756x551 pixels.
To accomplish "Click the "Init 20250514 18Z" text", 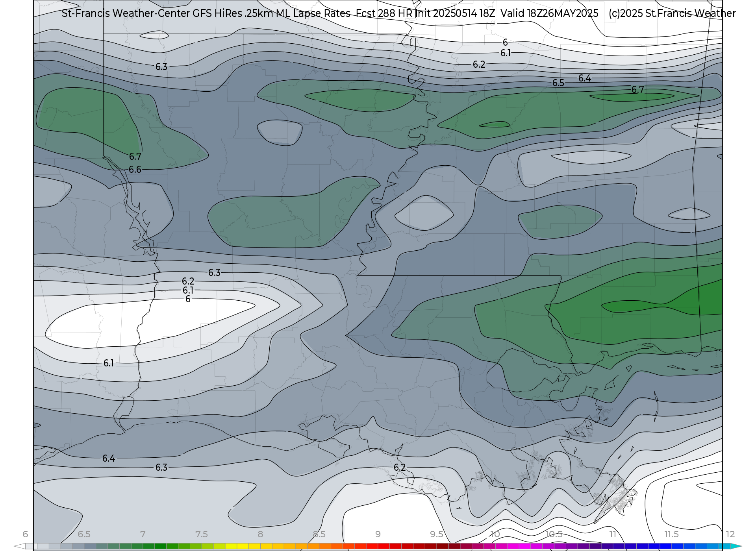I will (x=455, y=13).
